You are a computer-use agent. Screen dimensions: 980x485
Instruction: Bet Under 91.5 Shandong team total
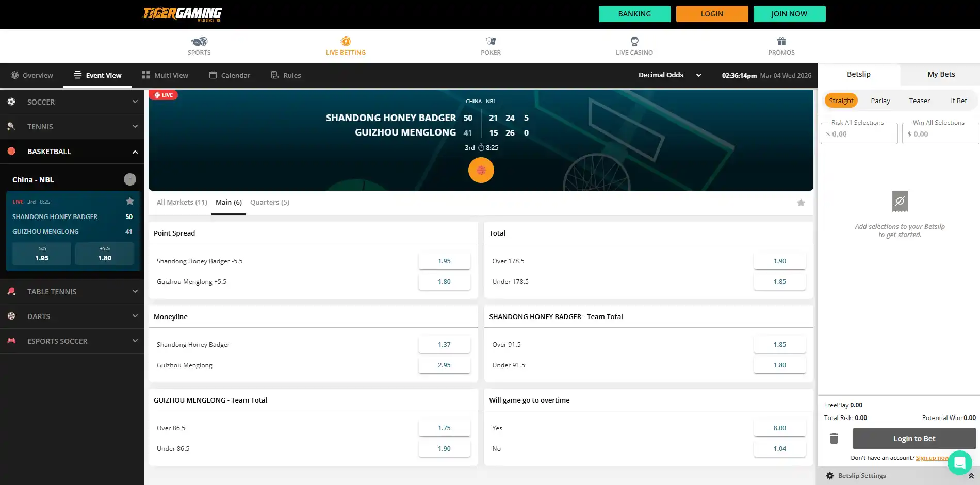coord(779,365)
